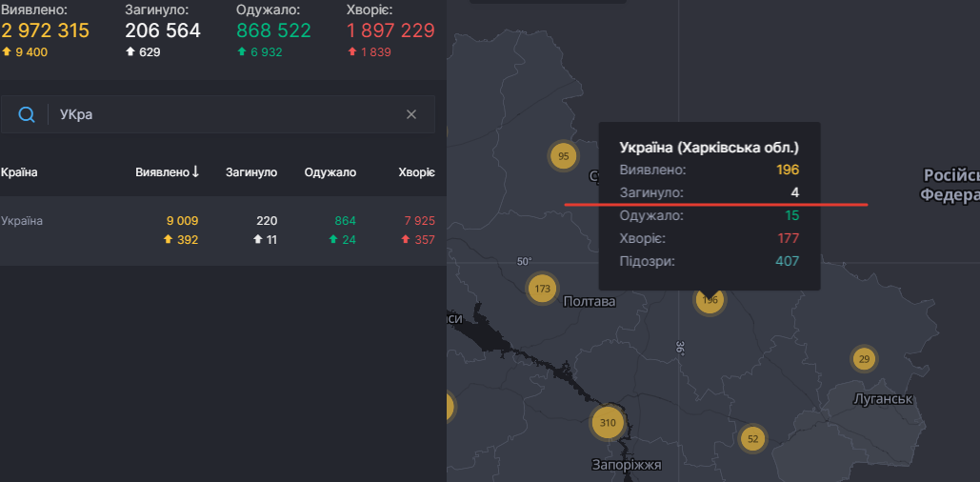Click the Полтава city label on the map
980x482 pixels.
point(590,302)
